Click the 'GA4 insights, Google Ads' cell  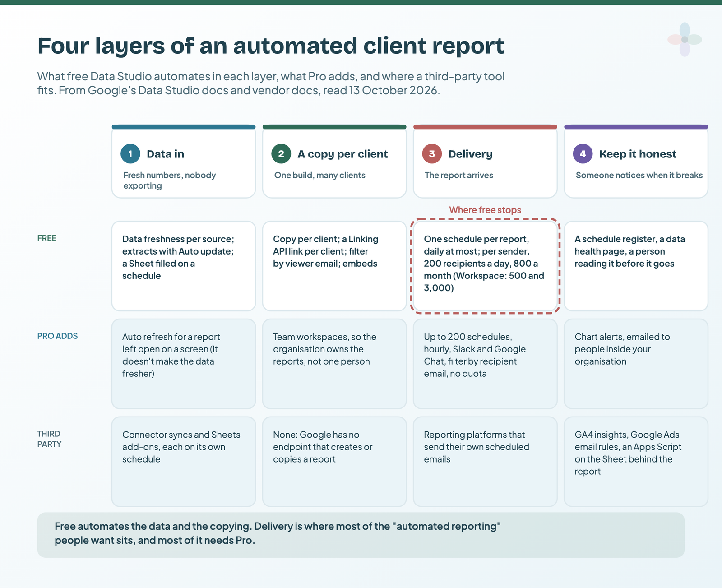pos(636,462)
